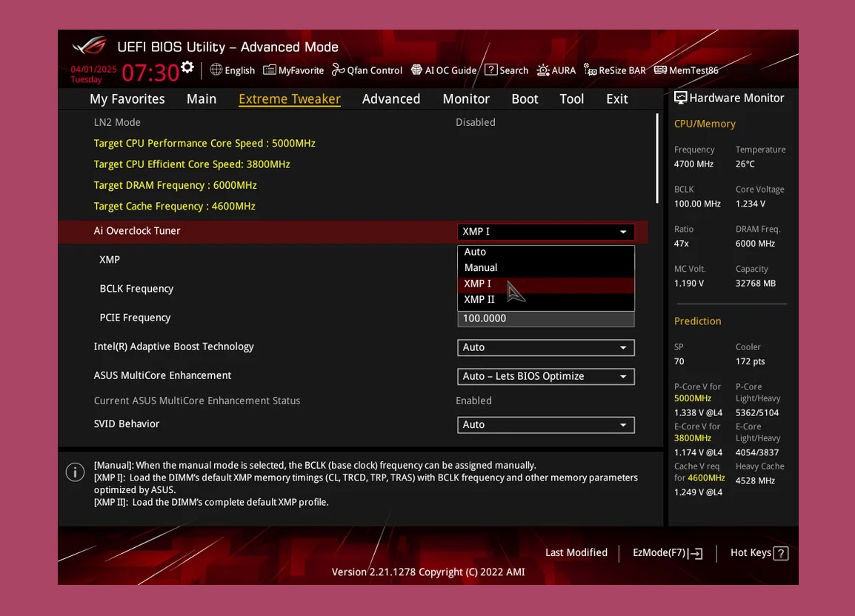Screen dimensions: 855x616
Task: Open the MyFavorite list icon
Action: pyautogui.click(x=270, y=70)
